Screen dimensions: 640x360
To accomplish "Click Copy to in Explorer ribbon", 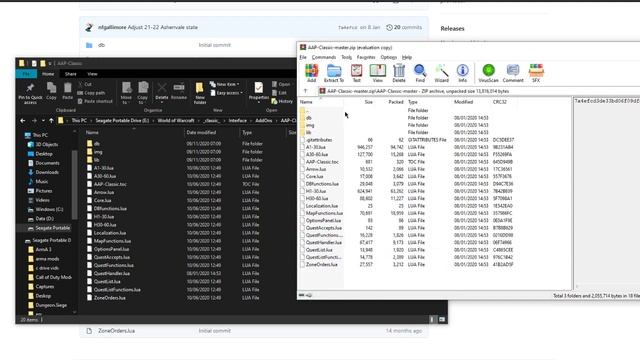I will pyautogui.click(x=142, y=92).
